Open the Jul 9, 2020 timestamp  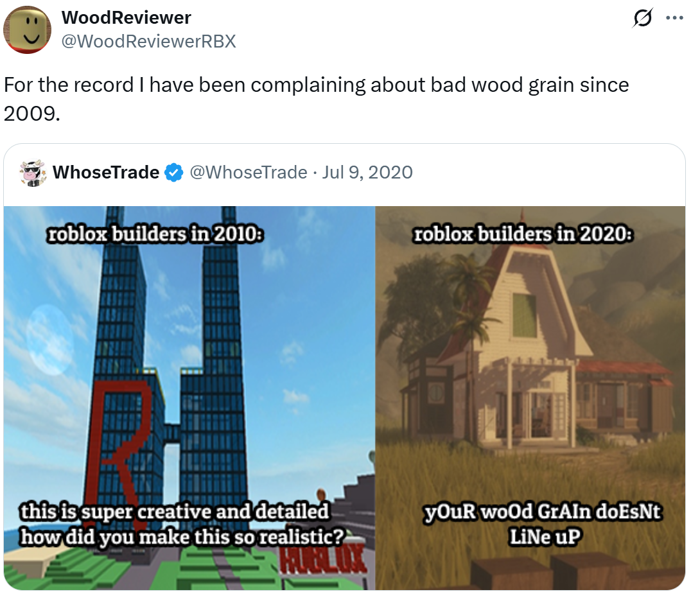click(367, 172)
